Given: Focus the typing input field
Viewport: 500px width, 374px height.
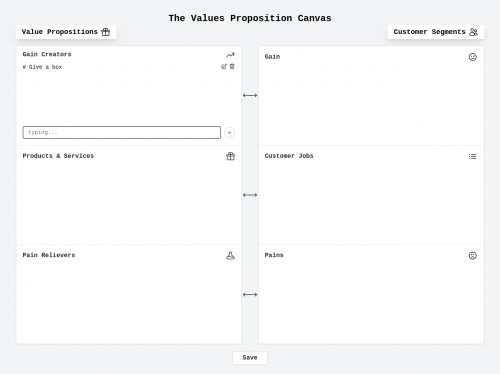Looking at the screenshot, I should [122, 132].
